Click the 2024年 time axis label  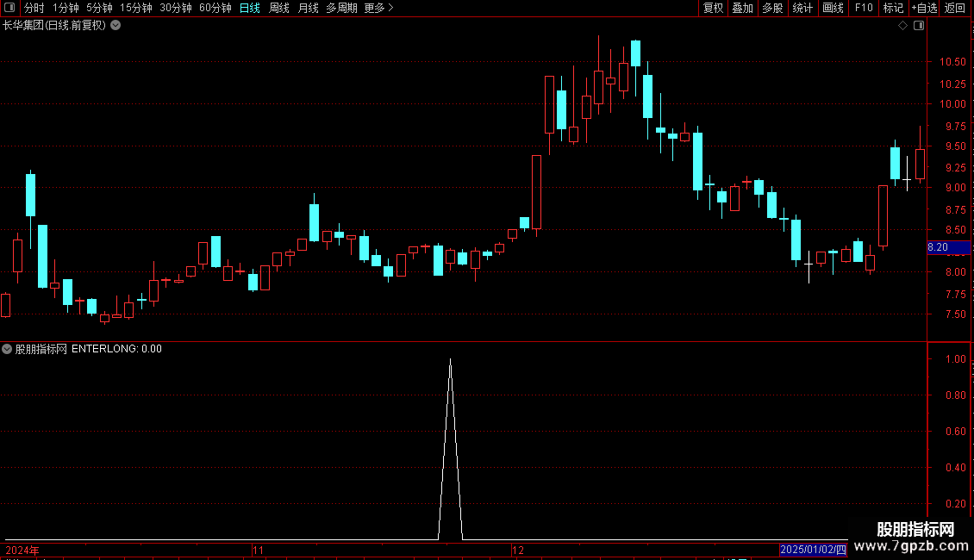(22, 550)
